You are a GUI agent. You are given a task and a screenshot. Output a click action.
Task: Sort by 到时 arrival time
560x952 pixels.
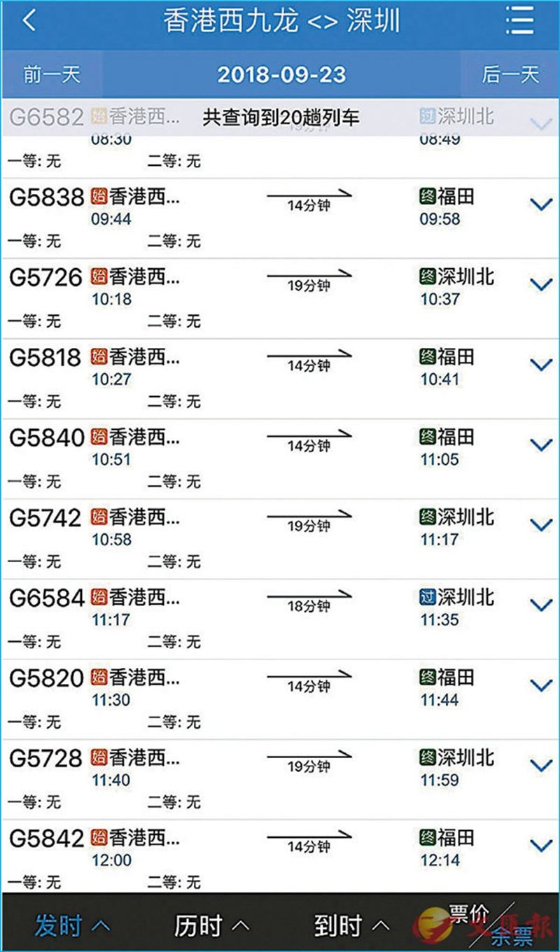click(352, 926)
